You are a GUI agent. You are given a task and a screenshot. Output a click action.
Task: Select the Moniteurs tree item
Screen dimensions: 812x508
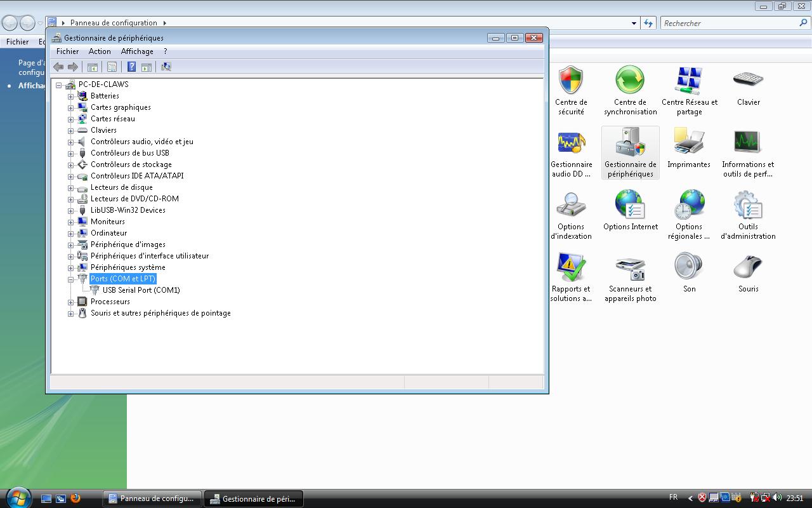(108, 222)
